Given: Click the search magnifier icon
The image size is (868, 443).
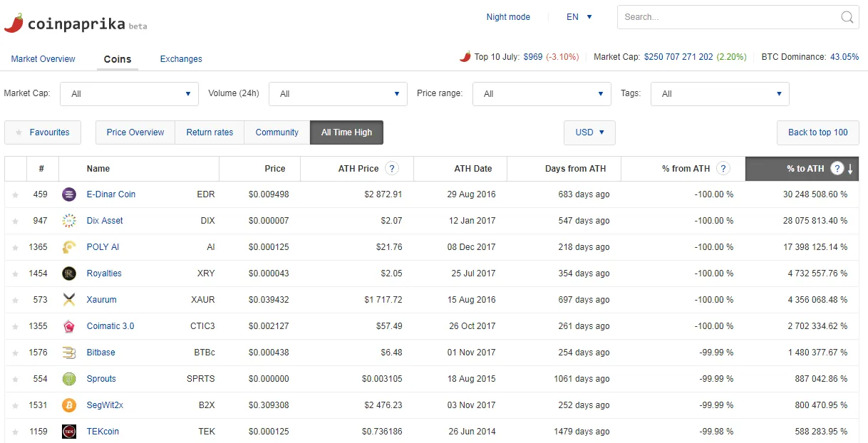Looking at the screenshot, I should [x=847, y=17].
